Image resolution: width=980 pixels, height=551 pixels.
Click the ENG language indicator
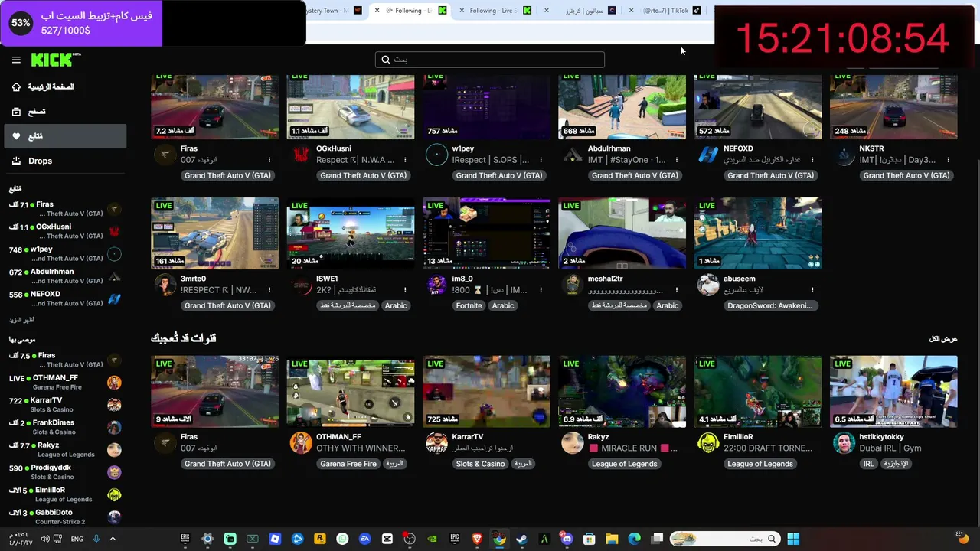click(x=77, y=539)
